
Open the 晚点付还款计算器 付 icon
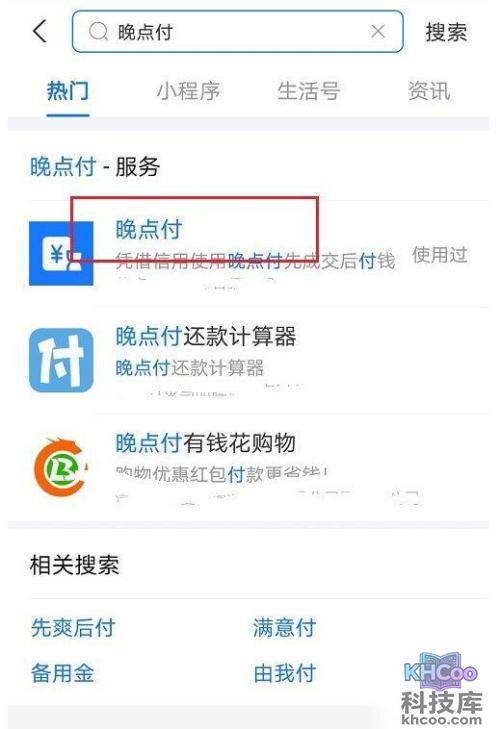[61, 360]
